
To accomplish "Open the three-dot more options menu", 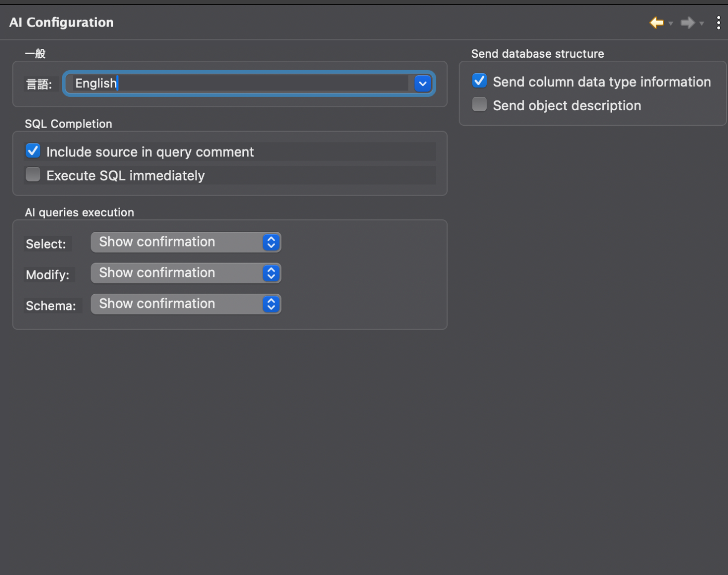I will (x=718, y=22).
